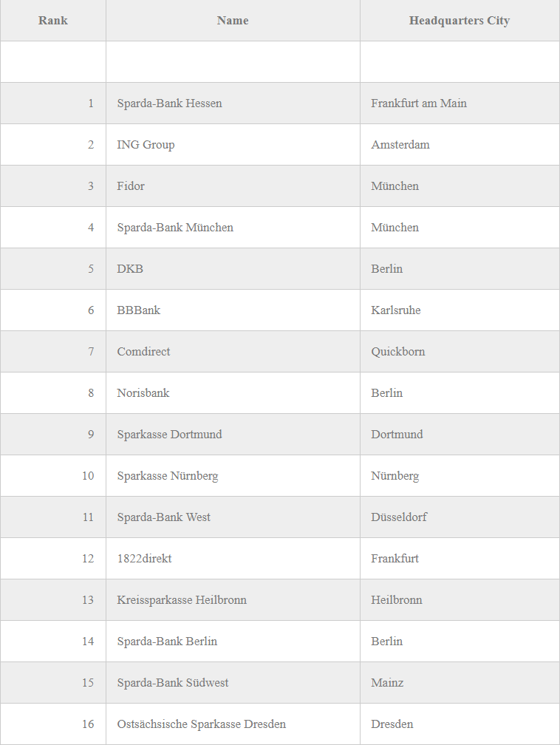Click the Amsterdam headquarters cell
Image resolution: width=560 pixels, height=745 pixels.
(x=460, y=144)
